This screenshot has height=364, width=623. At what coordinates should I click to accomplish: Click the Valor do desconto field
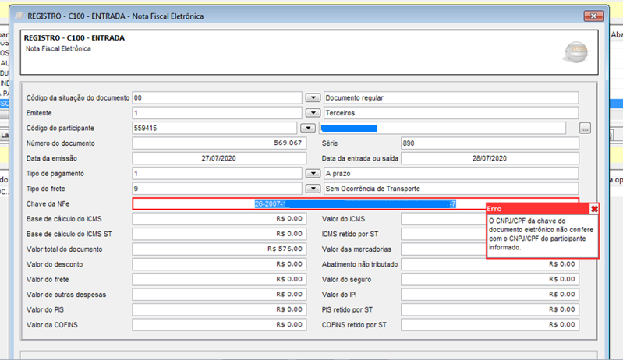(219, 264)
